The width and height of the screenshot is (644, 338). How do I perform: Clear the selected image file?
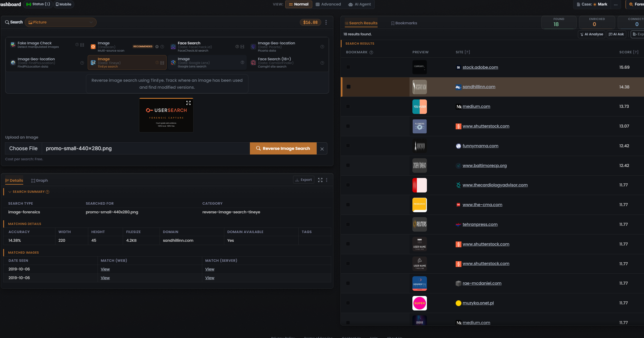(x=322, y=149)
